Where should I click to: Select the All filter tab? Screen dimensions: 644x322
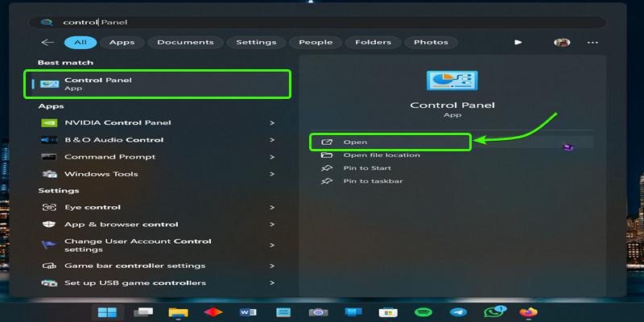pyautogui.click(x=80, y=43)
